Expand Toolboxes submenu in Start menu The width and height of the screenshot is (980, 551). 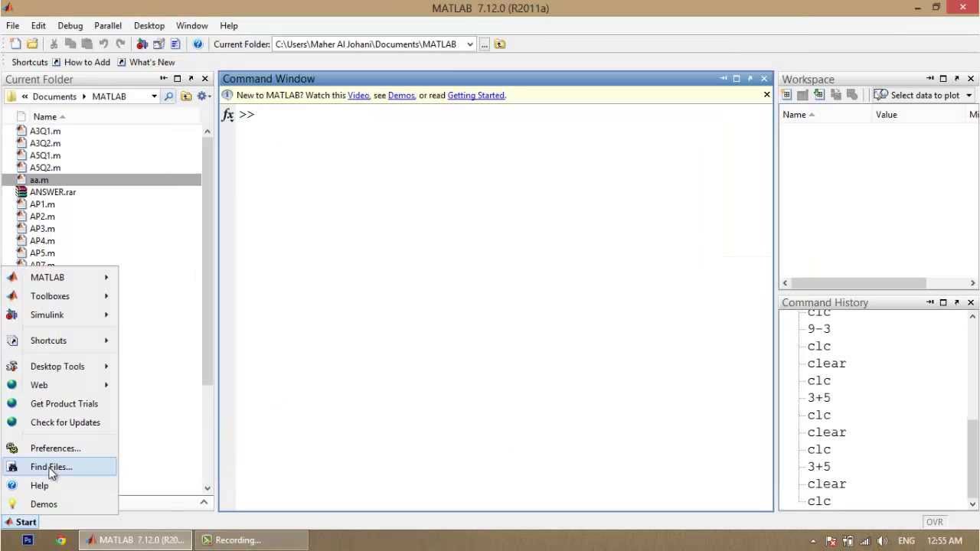click(x=60, y=296)
